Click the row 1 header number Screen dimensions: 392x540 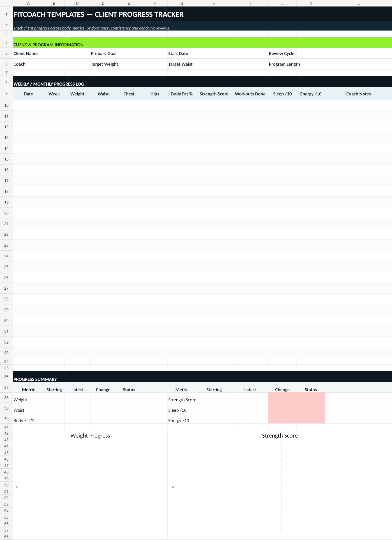pyautogui.click(x=6, y=14)
